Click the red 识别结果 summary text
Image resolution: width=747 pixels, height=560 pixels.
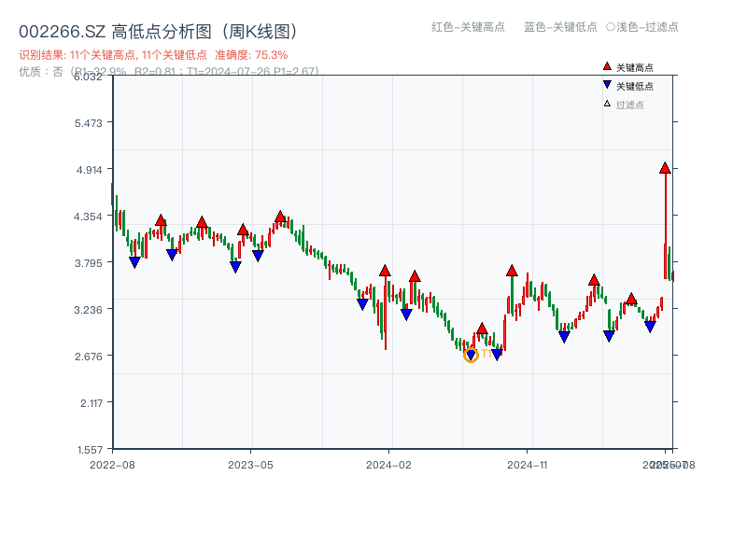(x=153, y=55)
